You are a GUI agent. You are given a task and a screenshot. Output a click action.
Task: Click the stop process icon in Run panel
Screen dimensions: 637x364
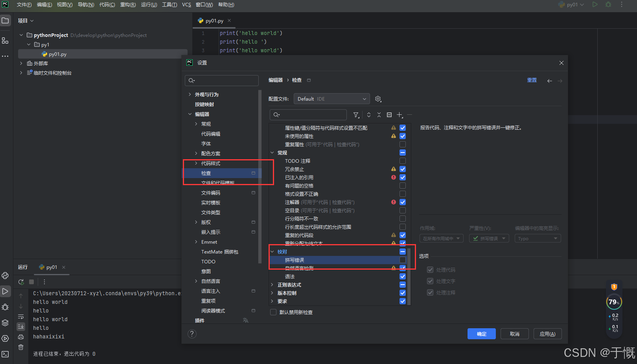point(31,282)
